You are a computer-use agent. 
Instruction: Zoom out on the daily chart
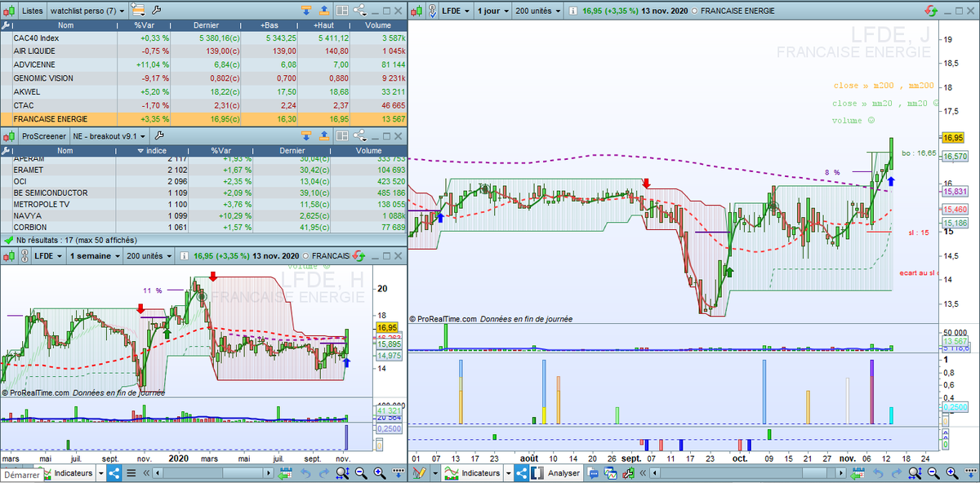[x=933, y=473]
